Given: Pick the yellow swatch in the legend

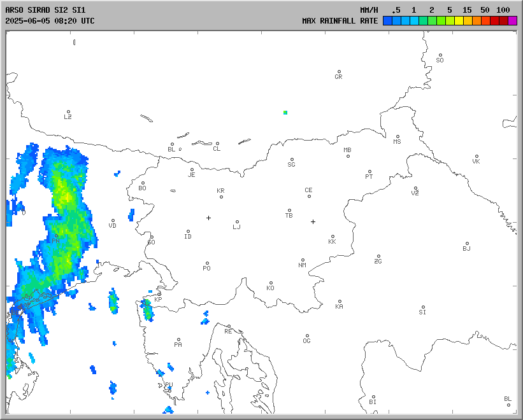Looking at the screenshot, I should coord(459,21).
